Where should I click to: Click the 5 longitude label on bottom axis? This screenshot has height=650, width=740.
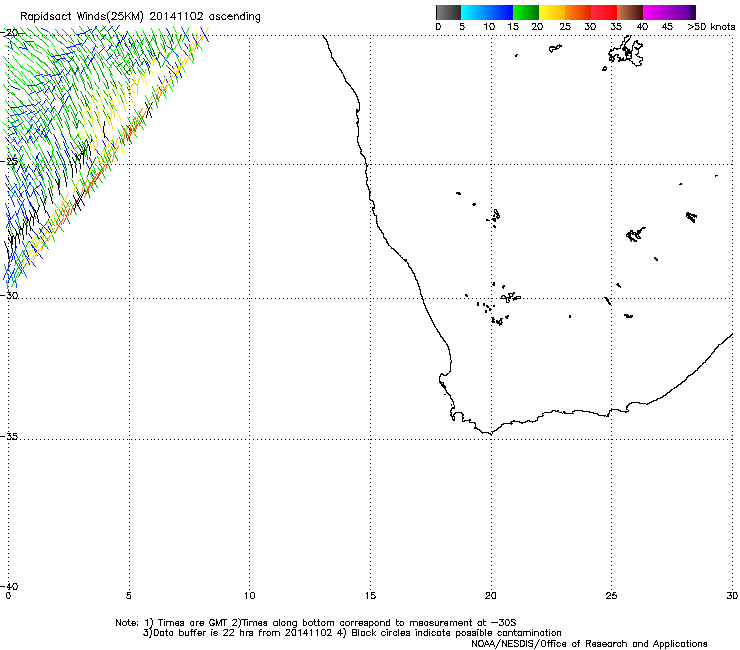pos(129,596)
